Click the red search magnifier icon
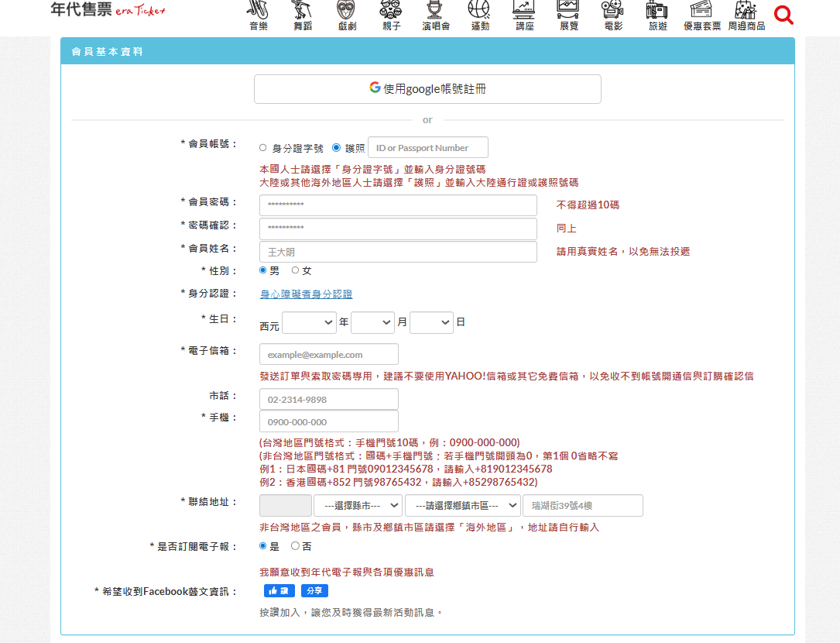 click(x=783, y=15)
